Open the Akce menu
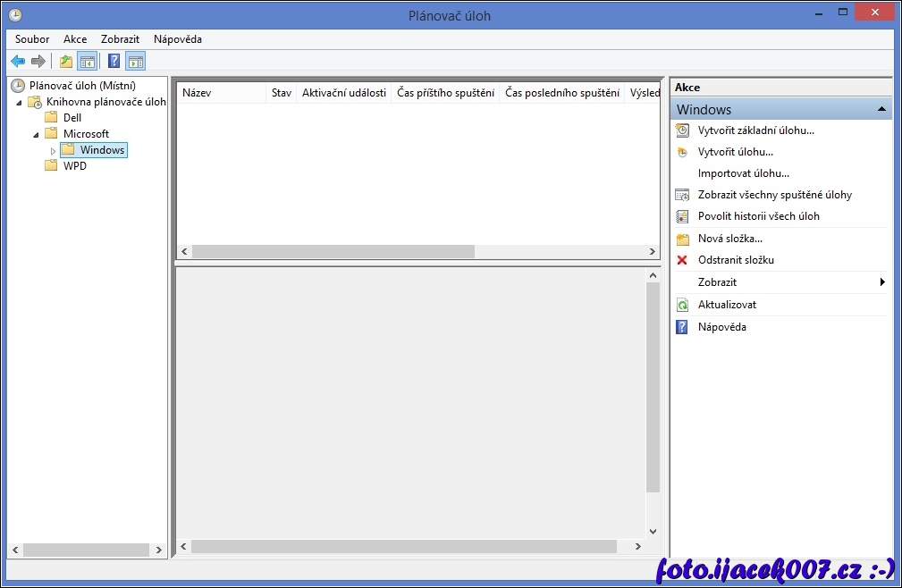 75,39
